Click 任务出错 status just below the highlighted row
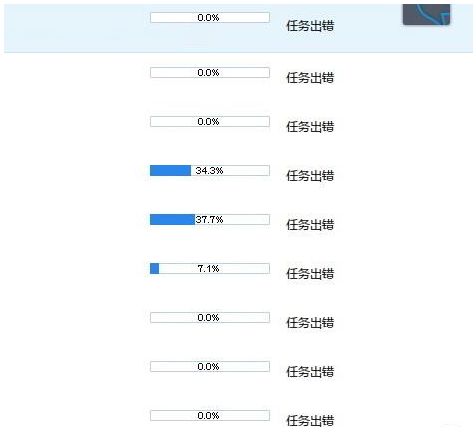The image size is (473, 432). tap(310, 77)
